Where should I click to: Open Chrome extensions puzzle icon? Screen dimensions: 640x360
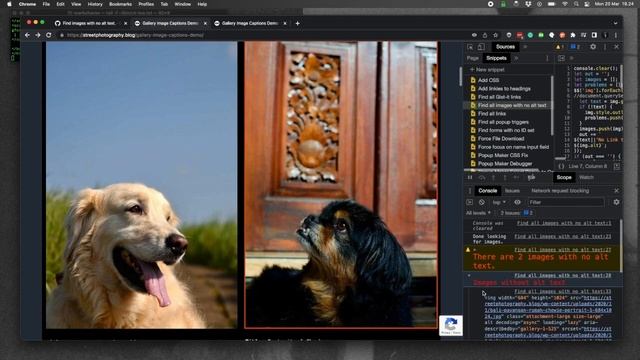(x=573, y=35)
